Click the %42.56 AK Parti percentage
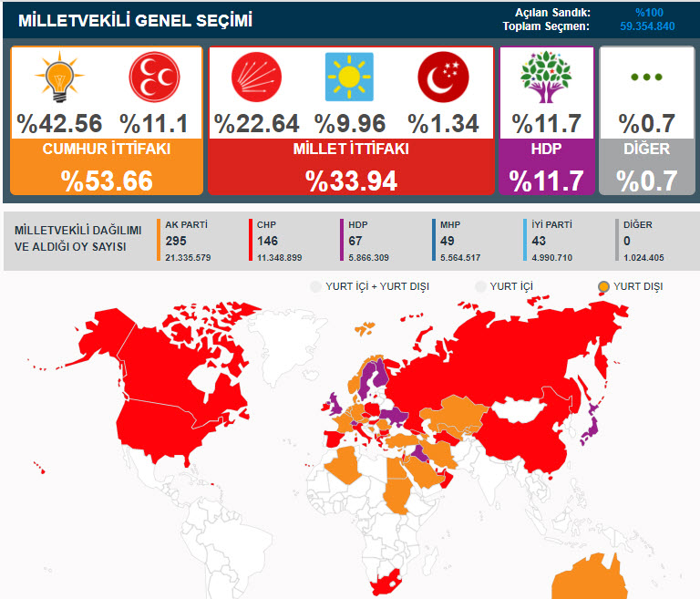Screen dimensions: 700x599 pos(59,124)
